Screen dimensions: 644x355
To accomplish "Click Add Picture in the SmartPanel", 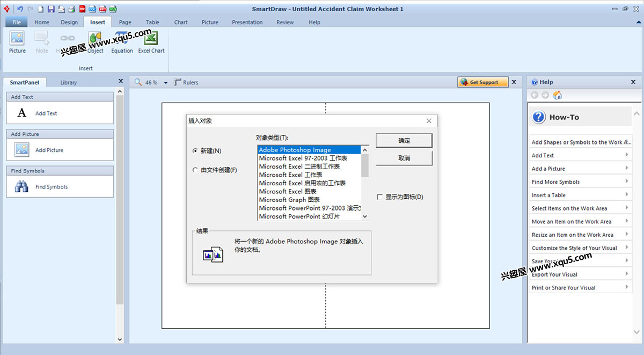I will click(60, 150).
